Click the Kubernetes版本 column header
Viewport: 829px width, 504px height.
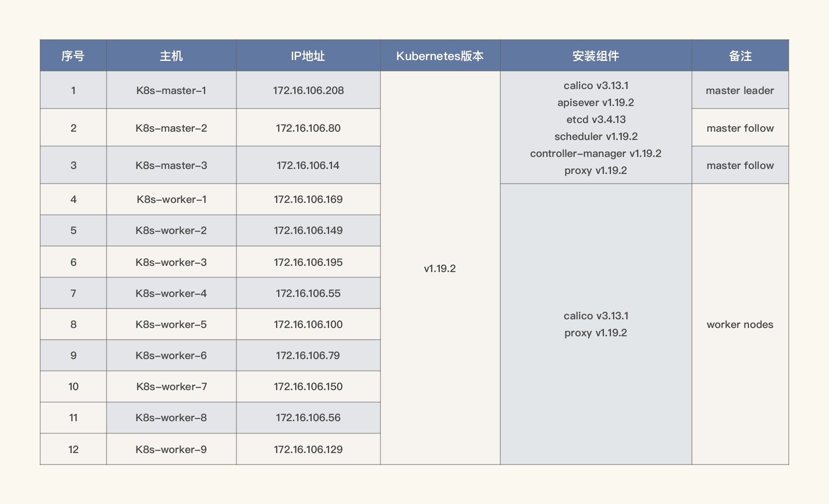pos(440,56)
